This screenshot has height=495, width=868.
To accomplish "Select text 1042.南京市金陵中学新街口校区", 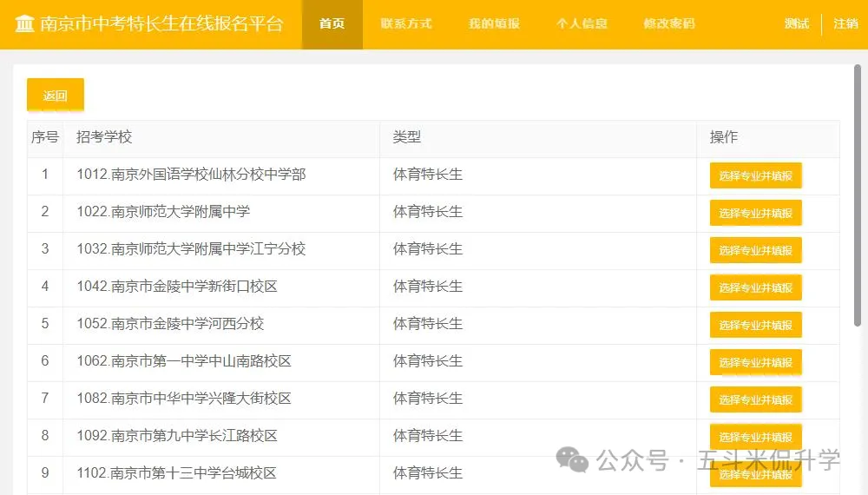I will 177,287.
